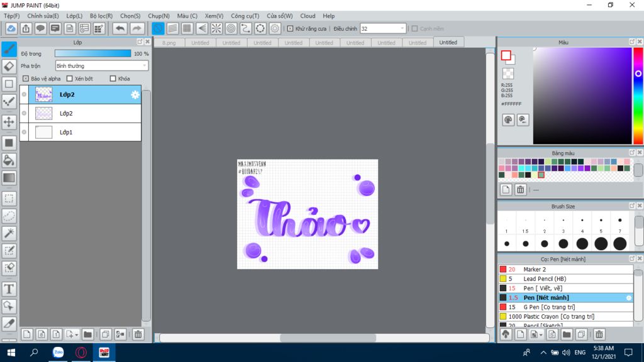Select Lead Pencil (HB) brush
This screenshot has height=362, width=644.
click(565, 278)
